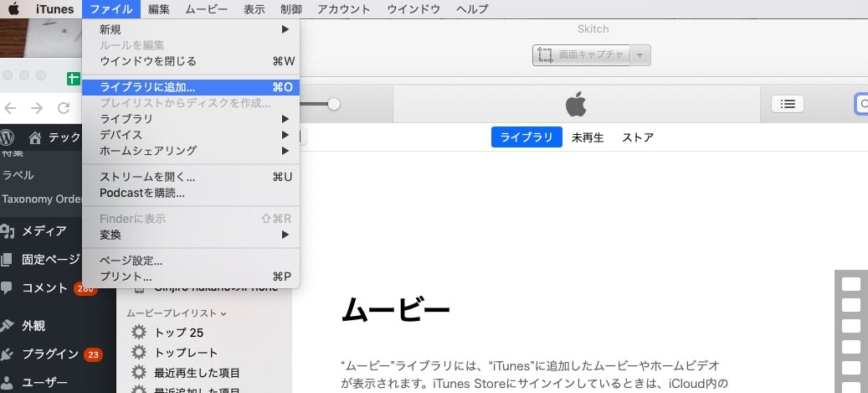This screenshot has width=868, height=393.
Task: Click browser back arrow button
Action: (10, 107)
